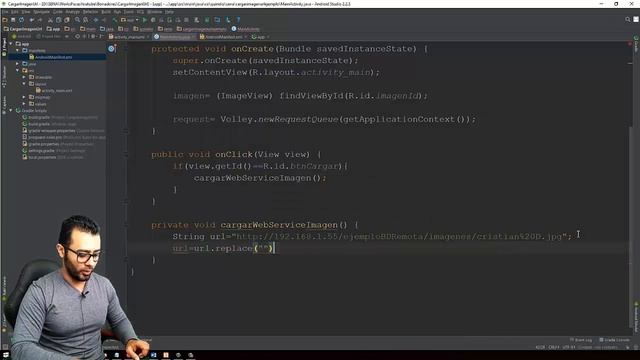Open the Event Log tool window

click(581, 340)
